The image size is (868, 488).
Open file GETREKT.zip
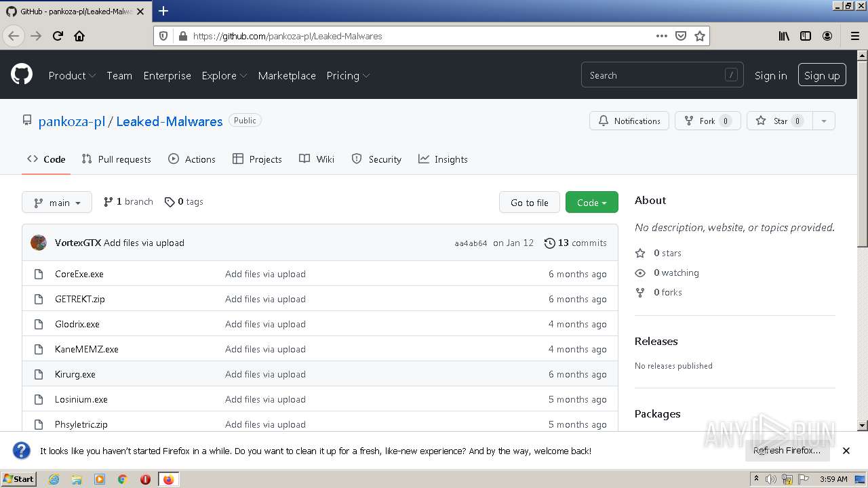[80, 299]
